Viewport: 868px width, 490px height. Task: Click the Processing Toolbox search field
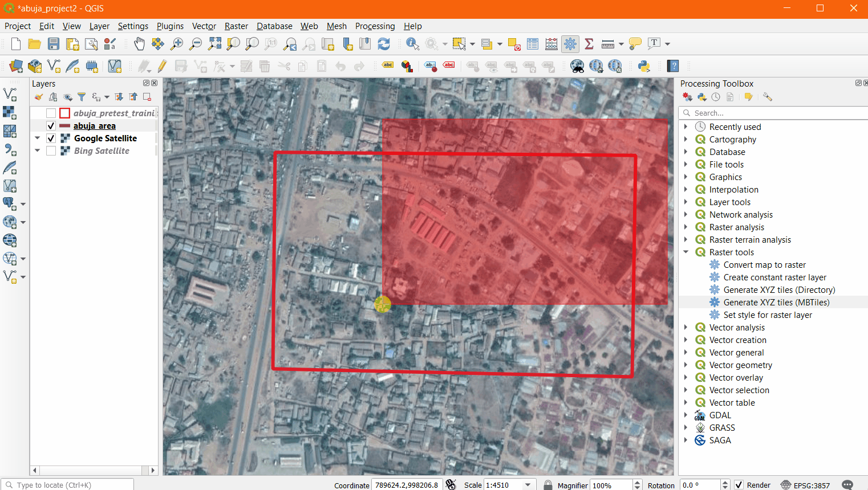tap(776, 113)
